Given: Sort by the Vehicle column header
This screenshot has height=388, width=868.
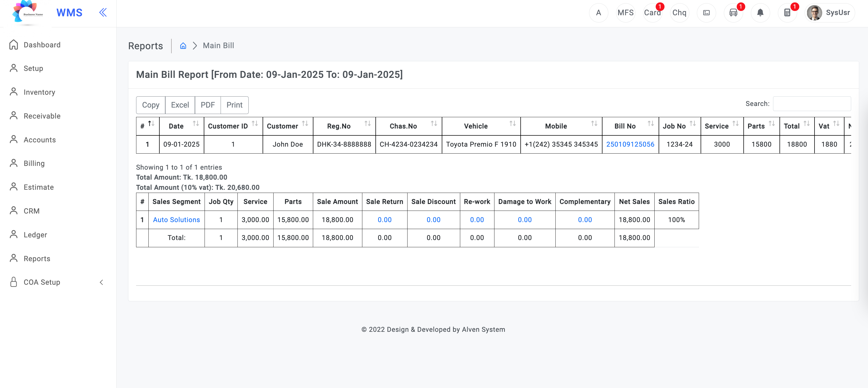Looking at the screenshot, I should pos(481,126).
